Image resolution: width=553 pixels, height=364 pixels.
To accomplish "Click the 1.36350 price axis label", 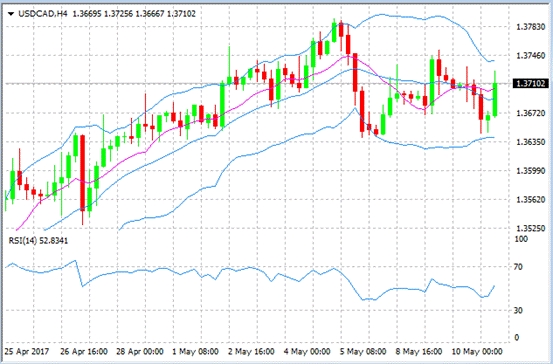I will coord(530,142).
